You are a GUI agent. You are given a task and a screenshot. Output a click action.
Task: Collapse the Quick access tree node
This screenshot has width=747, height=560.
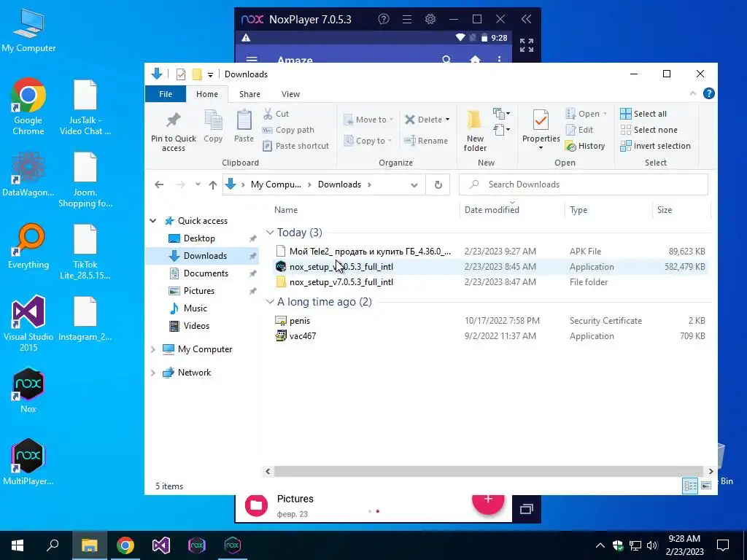pyautogui.click(x=153, y=221)
